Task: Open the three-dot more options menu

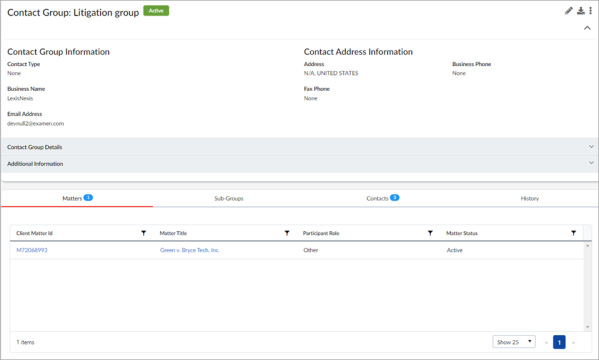Action: (590, 11)
